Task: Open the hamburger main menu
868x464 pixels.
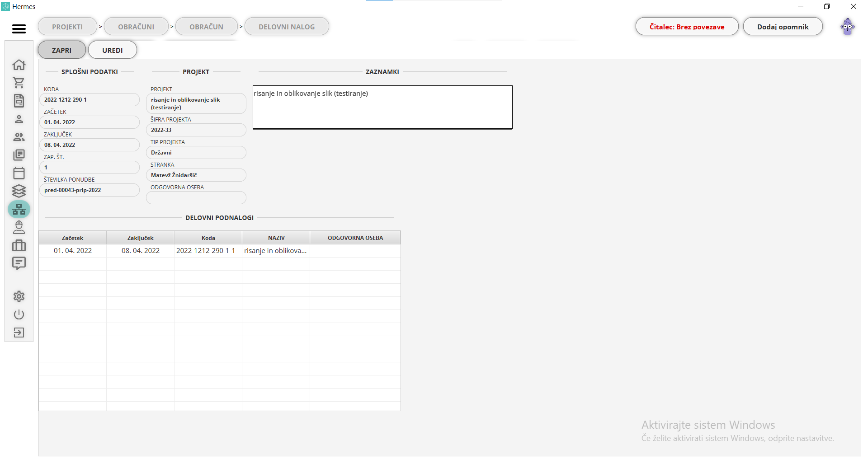Action: coord(19,29)
